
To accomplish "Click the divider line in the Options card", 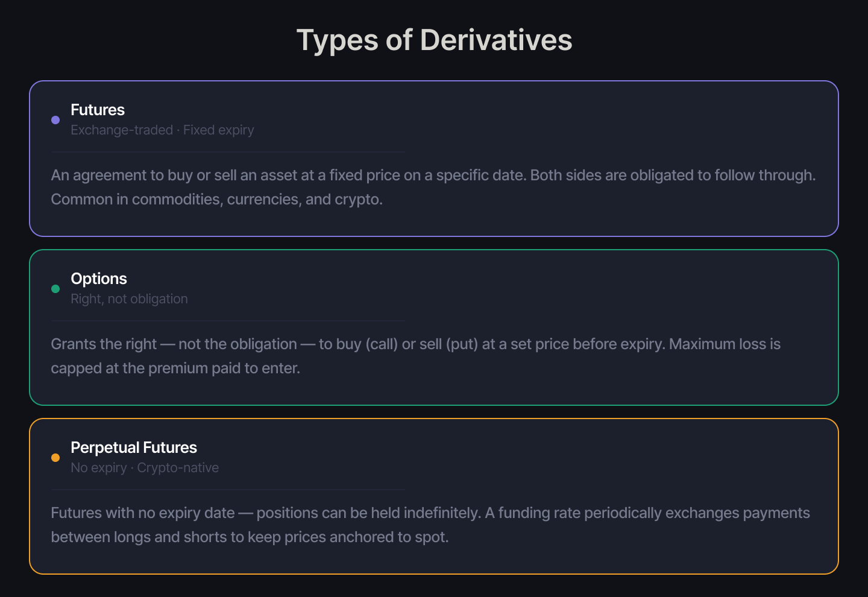I will [228, 321].
